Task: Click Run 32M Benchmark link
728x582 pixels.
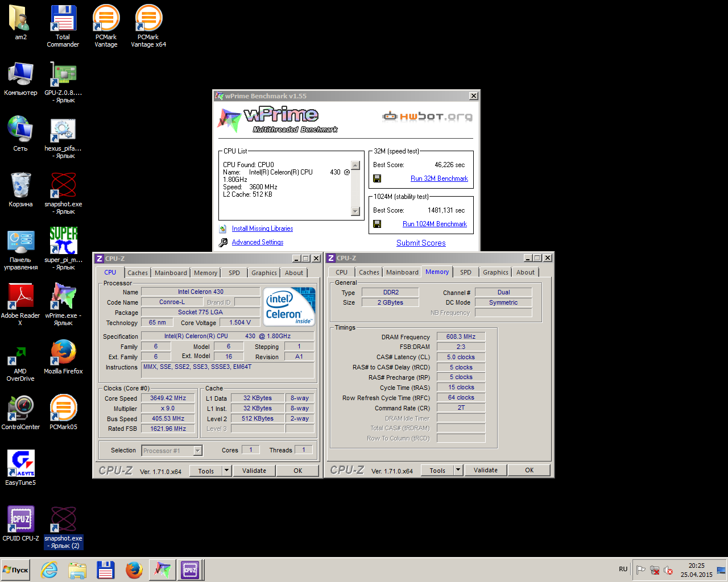Action: tap(439, 178)
